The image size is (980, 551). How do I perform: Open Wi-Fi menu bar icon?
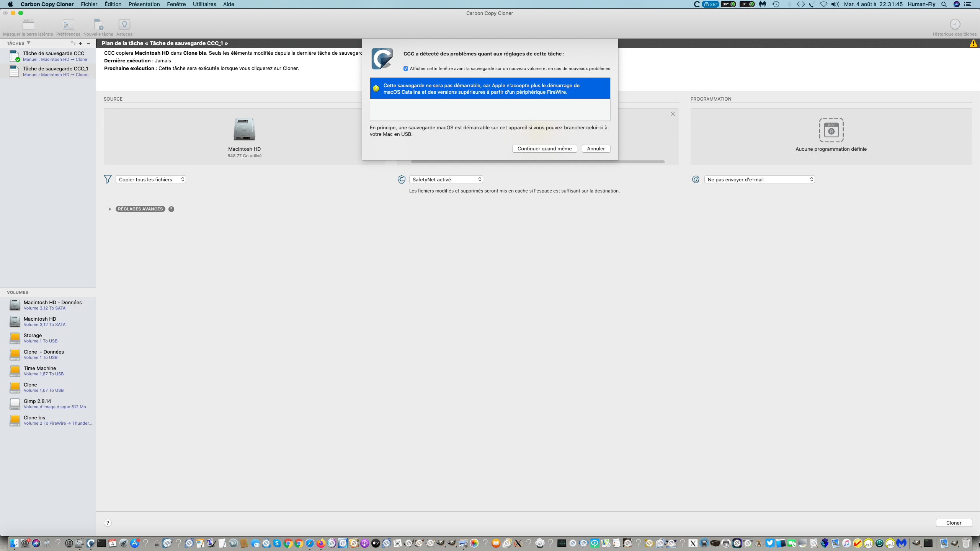[823, 4]
